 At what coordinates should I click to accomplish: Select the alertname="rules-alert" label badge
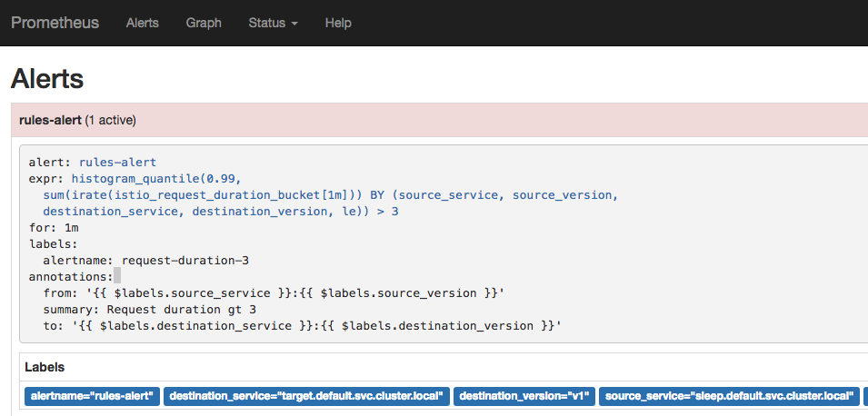pos(92,396)
